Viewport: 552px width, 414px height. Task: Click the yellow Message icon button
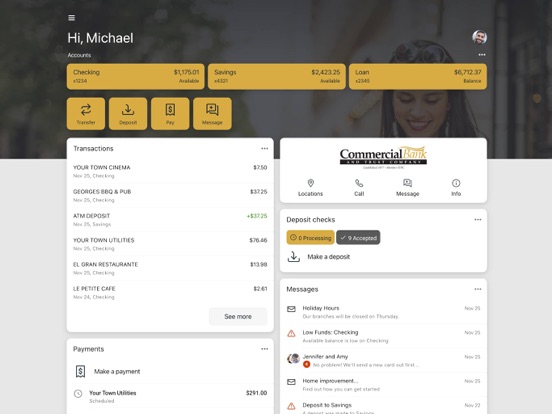click(x=212, y=114)
